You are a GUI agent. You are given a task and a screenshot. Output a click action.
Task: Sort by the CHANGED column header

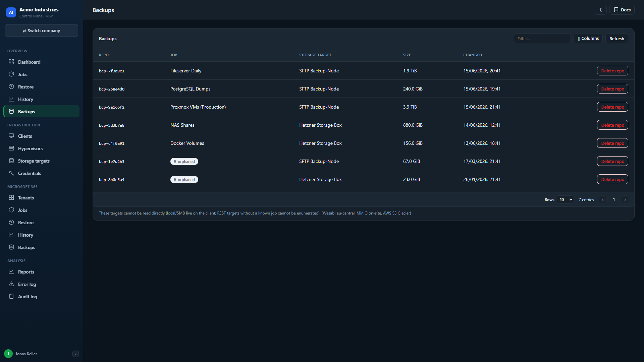point(472,55)
